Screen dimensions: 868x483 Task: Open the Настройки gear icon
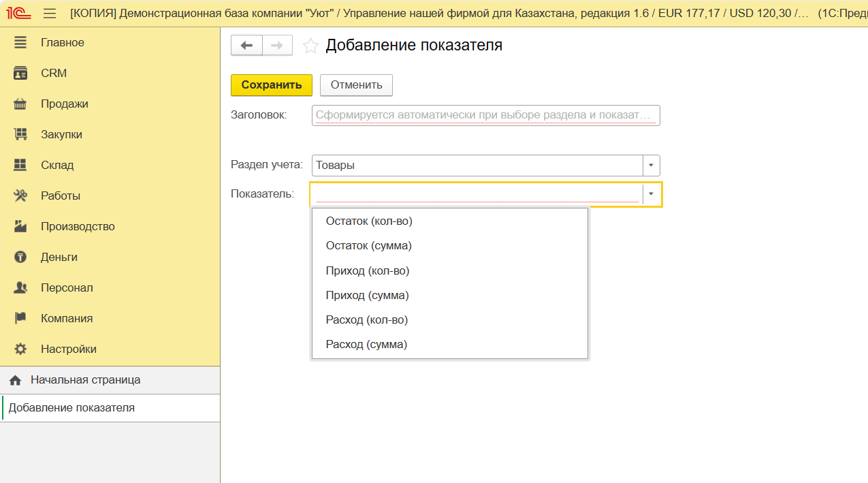click(20, 349)
